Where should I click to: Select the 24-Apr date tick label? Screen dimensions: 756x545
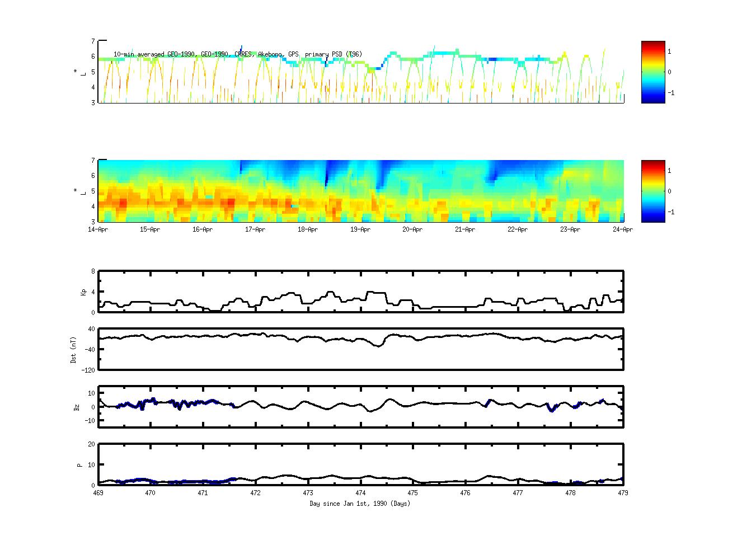coord(623,229)
